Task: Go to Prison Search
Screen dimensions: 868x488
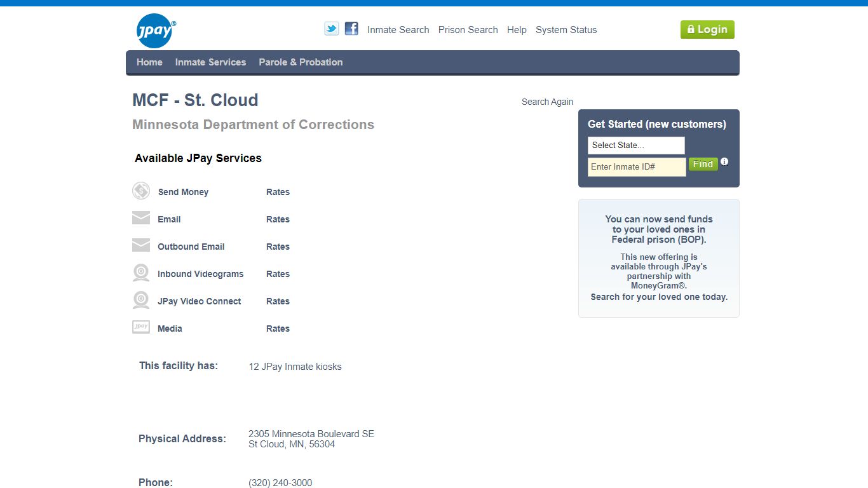Action: [468, 30]
